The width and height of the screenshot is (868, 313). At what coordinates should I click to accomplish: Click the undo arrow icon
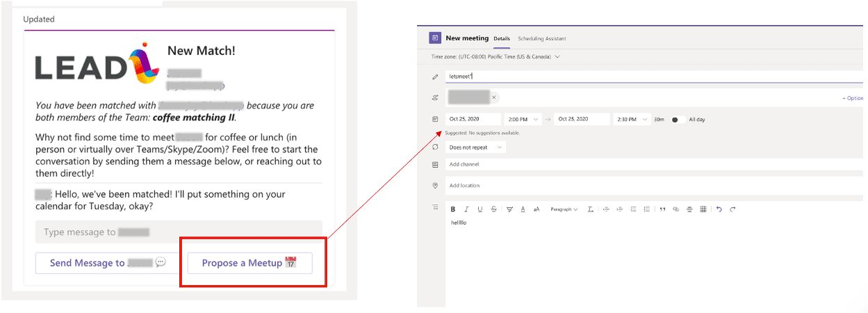pos(719,209)
